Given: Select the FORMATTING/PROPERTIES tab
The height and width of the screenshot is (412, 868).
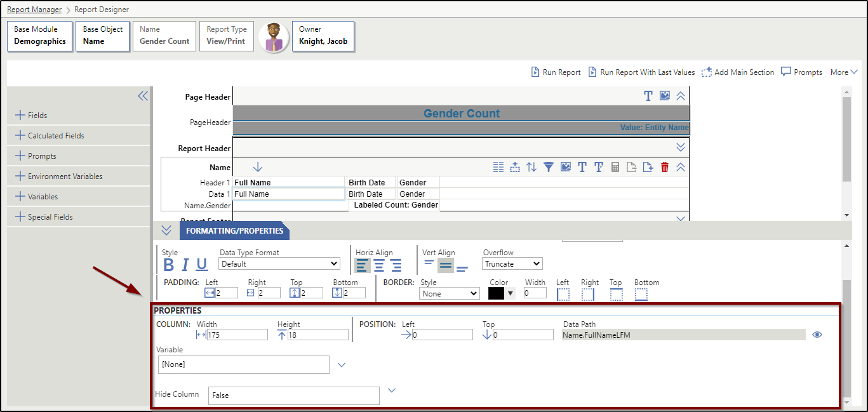Looking at the screenshot, I should click(x=234, y=231).
